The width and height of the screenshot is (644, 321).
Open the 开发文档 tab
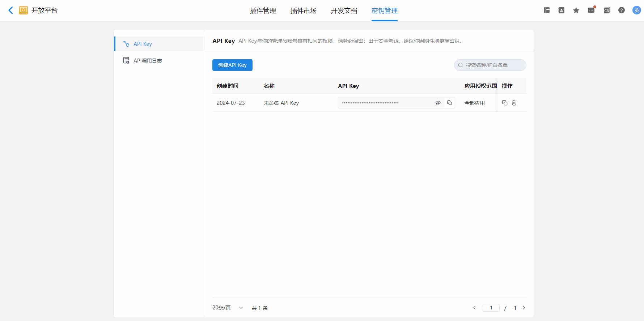pyautogui.click(x=344, y=11)
